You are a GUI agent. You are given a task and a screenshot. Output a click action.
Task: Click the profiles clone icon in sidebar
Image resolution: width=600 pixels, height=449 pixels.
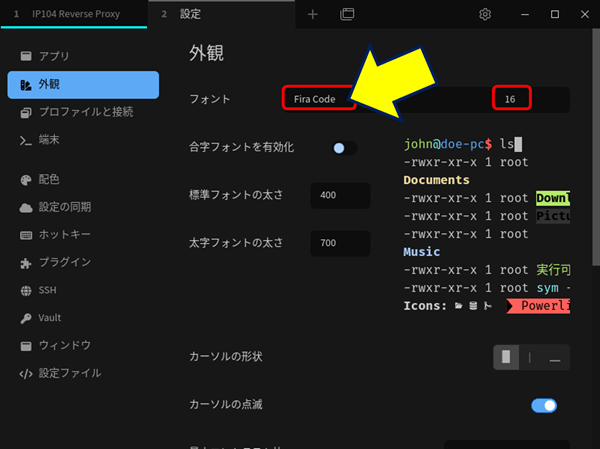[26, 113]
